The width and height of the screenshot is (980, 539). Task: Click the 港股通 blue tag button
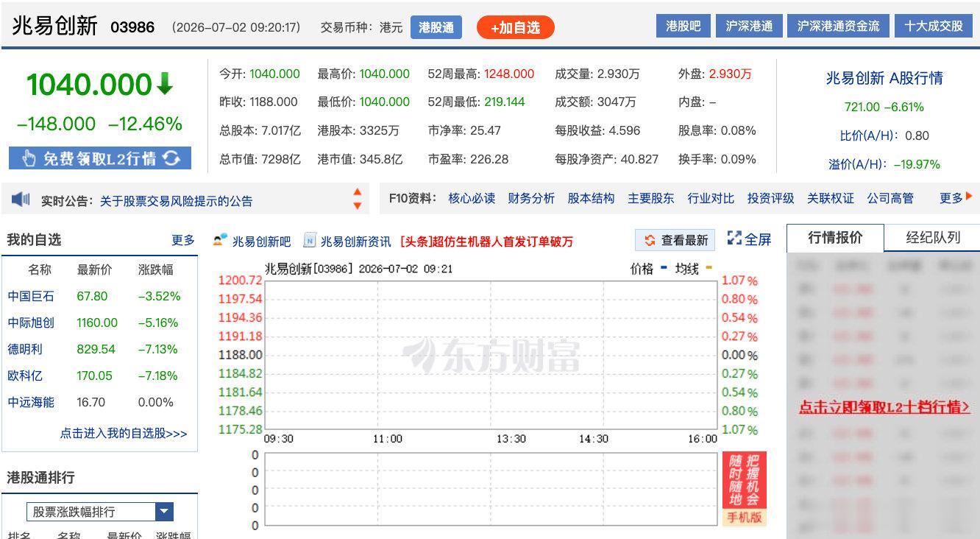pos(436,27)
